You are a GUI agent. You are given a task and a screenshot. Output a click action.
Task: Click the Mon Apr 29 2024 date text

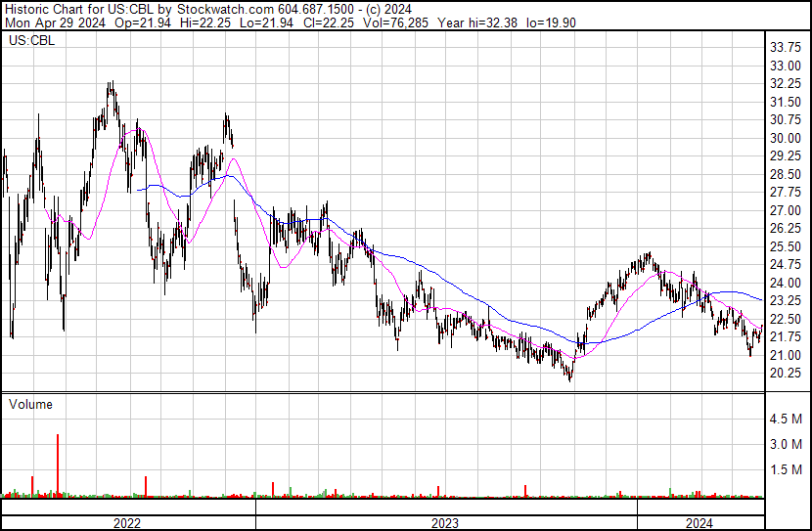56,22
